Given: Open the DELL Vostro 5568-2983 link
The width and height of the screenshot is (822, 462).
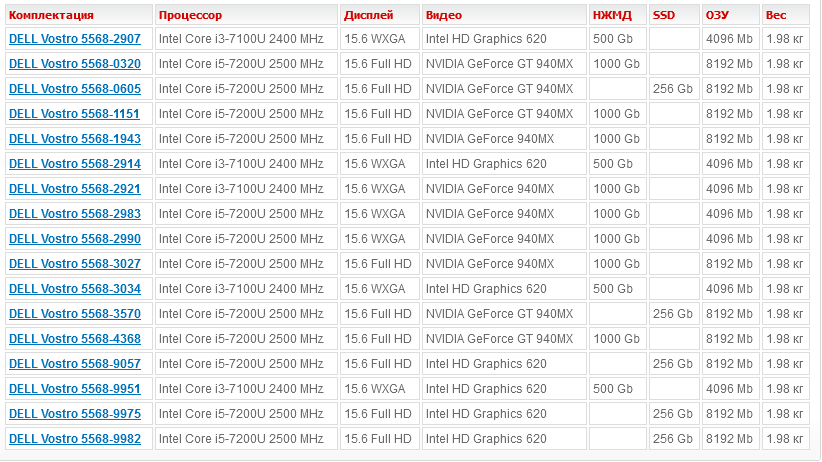Looking at the screenshot, I should coord(75,214).
